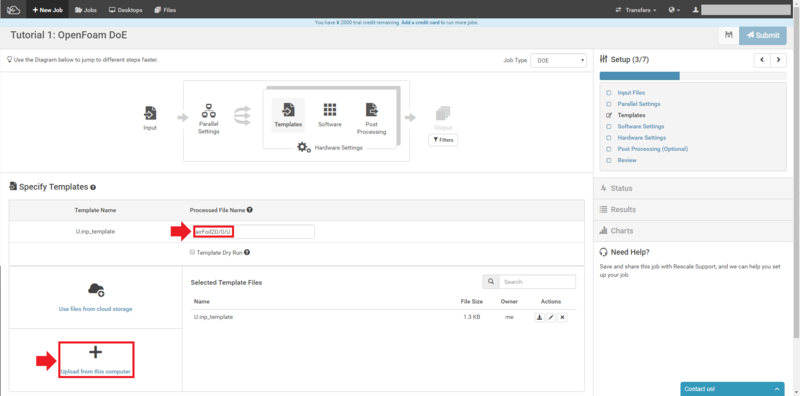Screen dimensions: 800x396
Task: Expand the Results section
Action: [694, 209]
